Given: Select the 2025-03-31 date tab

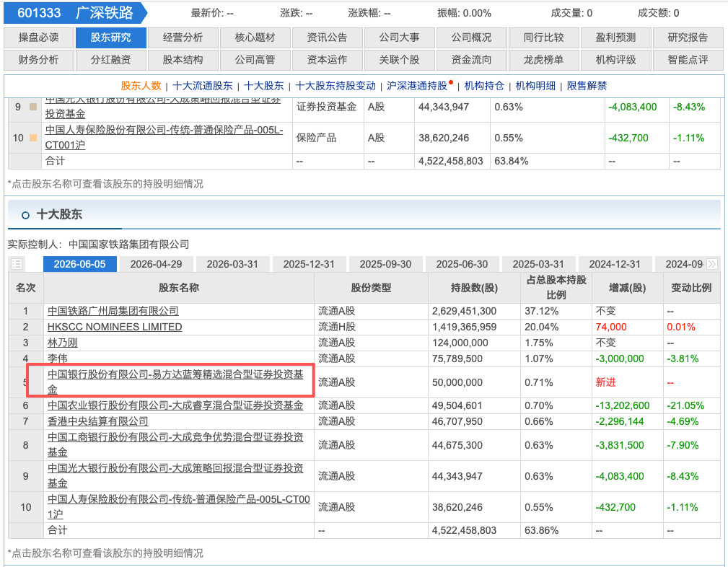Looking at the screenshot, I should click(x=538, y=264).
